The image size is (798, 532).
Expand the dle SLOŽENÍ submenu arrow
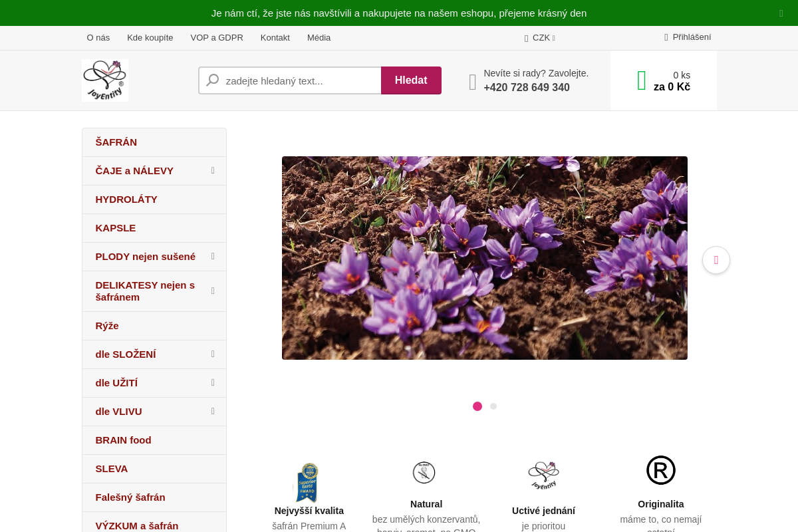pos(213,354)
